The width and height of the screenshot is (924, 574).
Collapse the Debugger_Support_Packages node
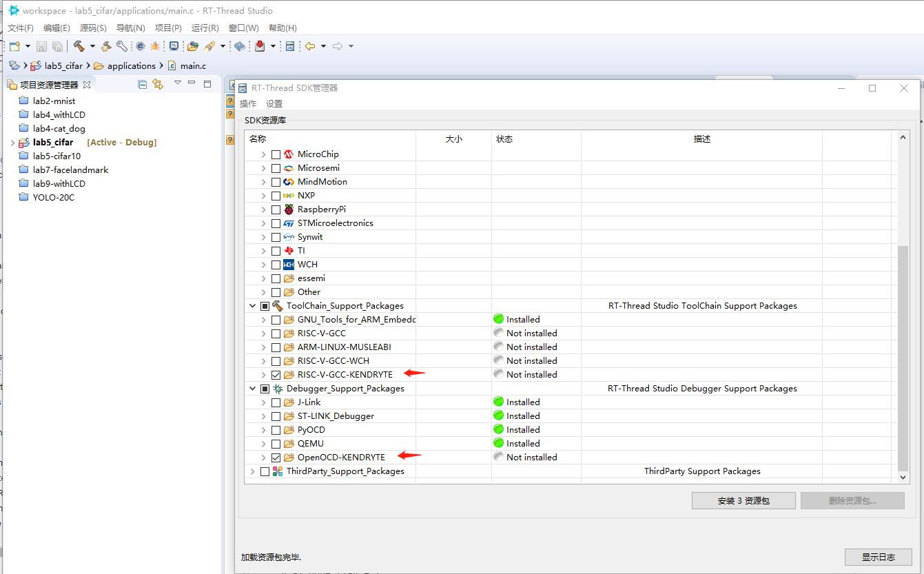253,389
